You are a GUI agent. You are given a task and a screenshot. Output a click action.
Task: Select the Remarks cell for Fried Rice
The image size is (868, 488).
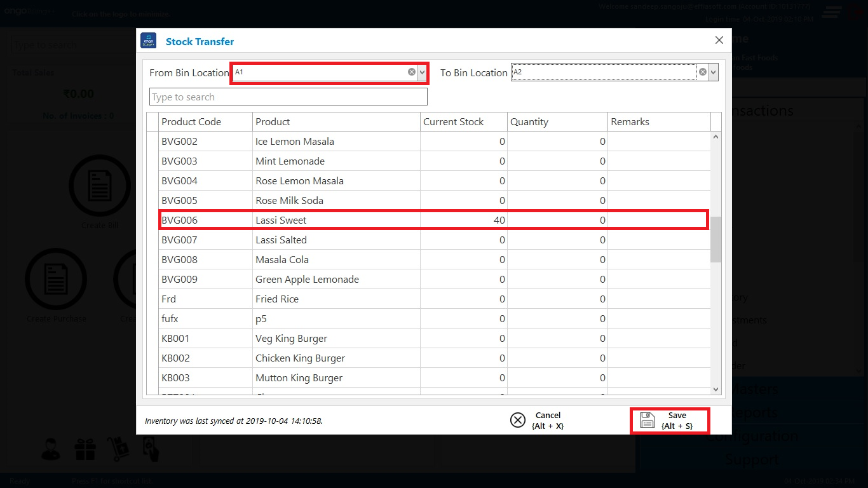click(x=658, y=299)
